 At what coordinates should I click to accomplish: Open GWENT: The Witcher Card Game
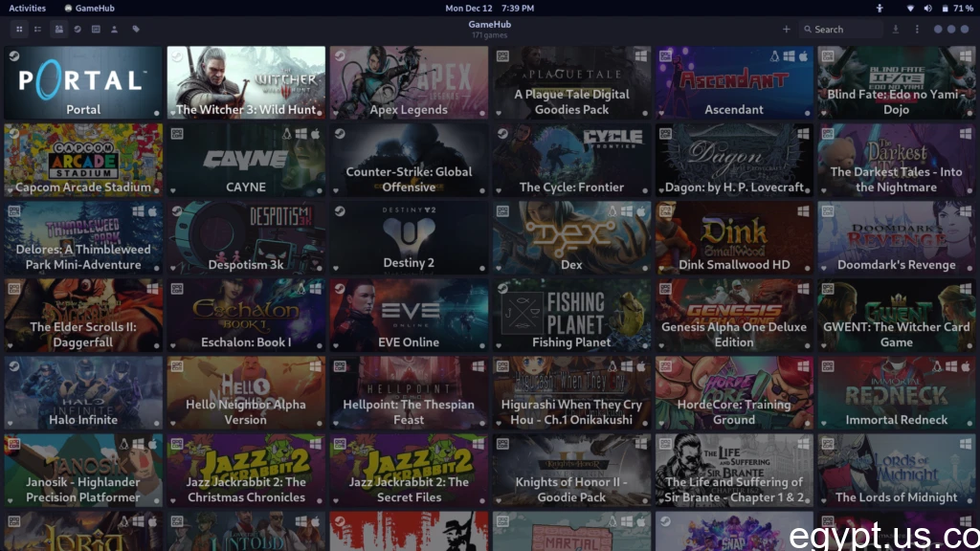896,315
